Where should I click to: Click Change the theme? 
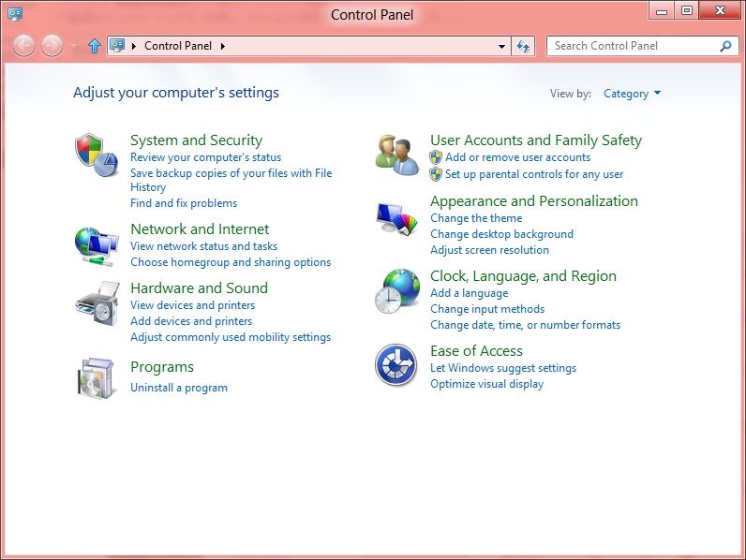click(476, 218)
